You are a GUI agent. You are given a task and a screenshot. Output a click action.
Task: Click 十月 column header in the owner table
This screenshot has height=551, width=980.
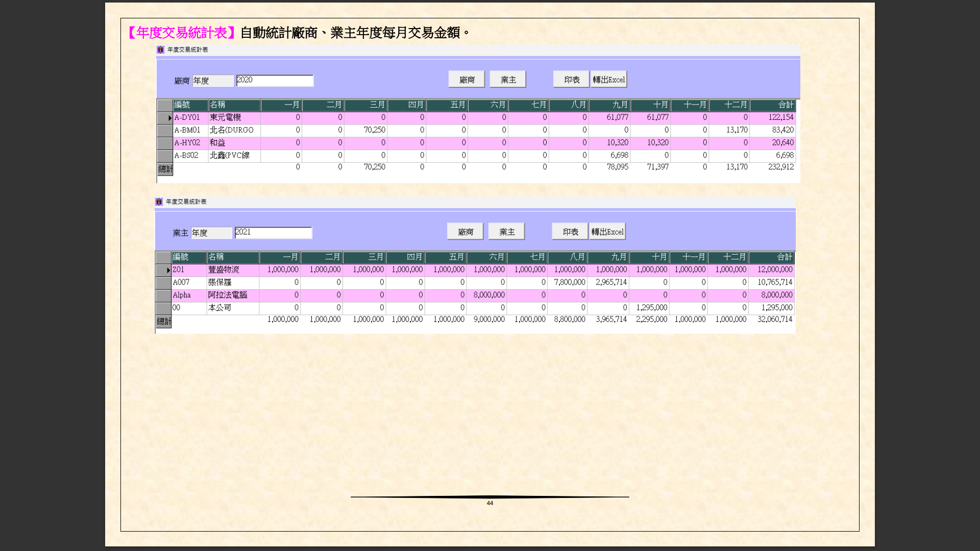(649, 257)
